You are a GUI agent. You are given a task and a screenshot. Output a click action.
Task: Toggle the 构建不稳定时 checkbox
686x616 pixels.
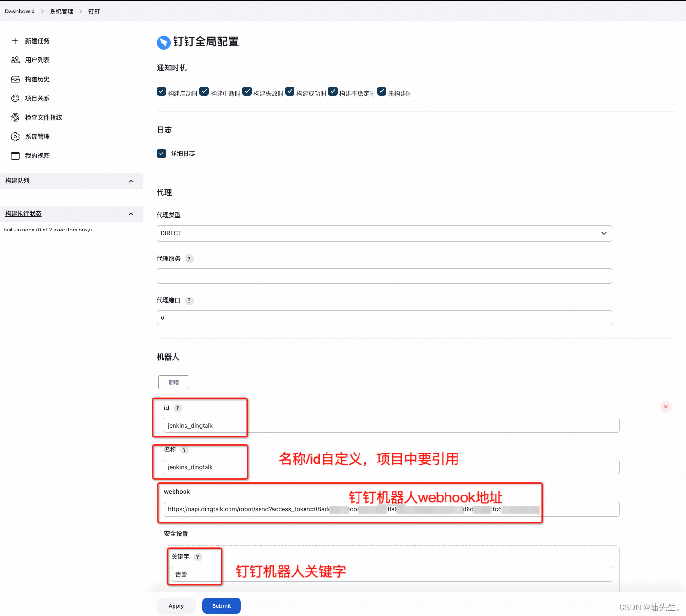[333, 91]
